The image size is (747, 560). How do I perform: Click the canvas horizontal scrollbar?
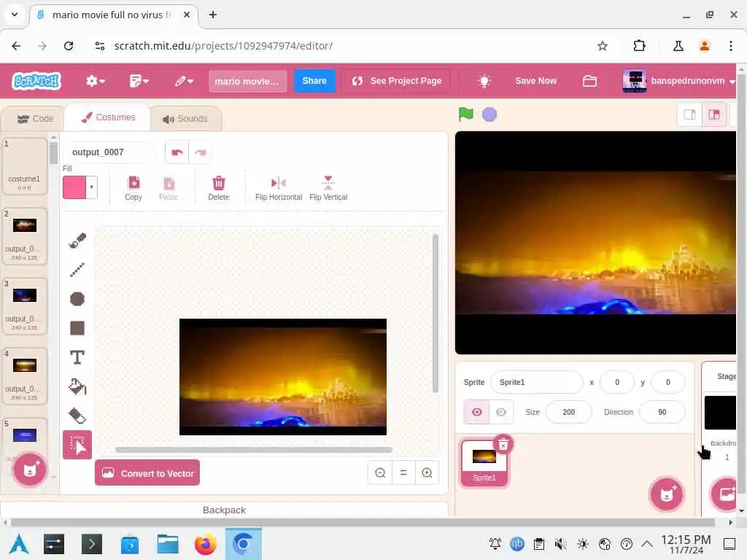[253, 449]
